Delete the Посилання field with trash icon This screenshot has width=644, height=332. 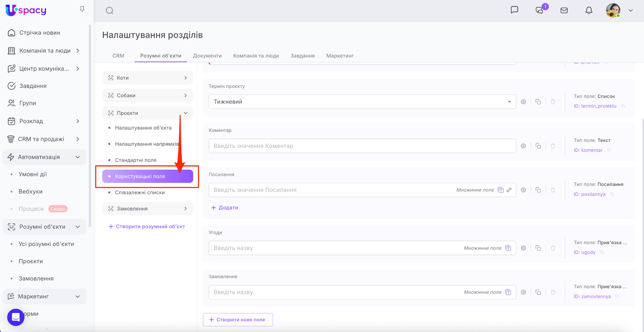(x=553, y=190)
